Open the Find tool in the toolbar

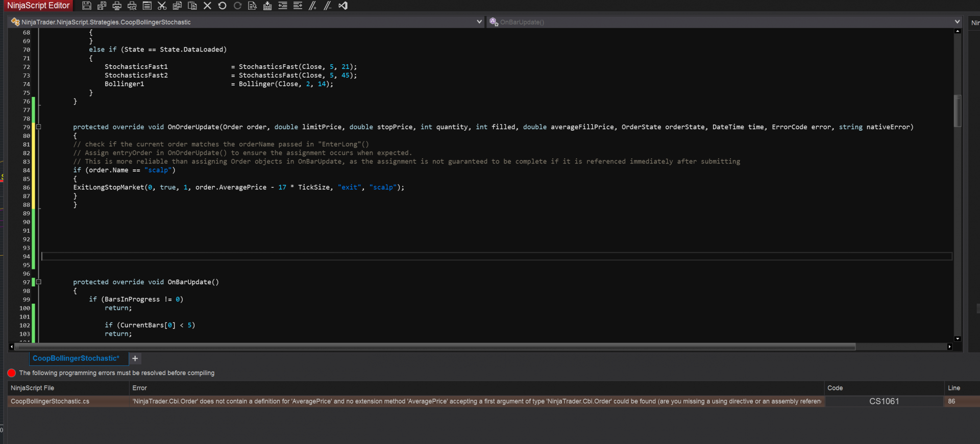(x=253, y=6)
